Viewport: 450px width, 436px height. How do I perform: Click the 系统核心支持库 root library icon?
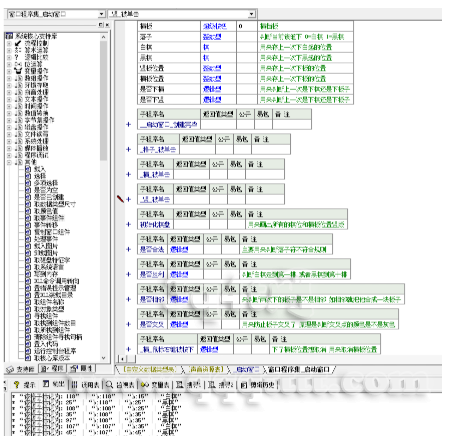[x=10, y=36]
